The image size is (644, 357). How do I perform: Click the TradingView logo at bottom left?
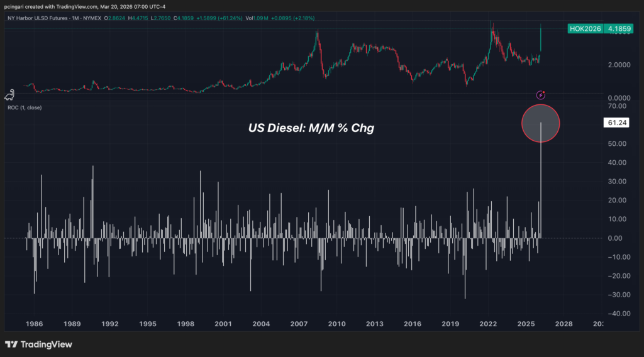click(38, 344)
